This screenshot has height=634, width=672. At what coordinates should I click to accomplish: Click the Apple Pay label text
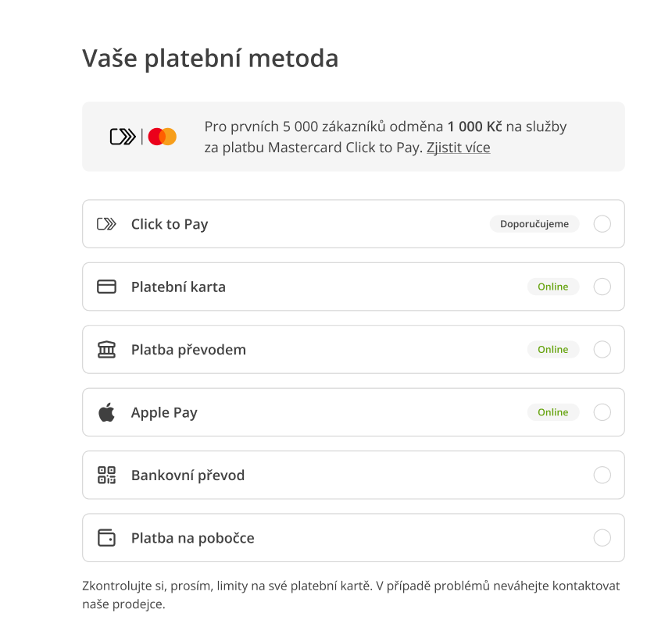pyautogui.click(x=164, y=412)
